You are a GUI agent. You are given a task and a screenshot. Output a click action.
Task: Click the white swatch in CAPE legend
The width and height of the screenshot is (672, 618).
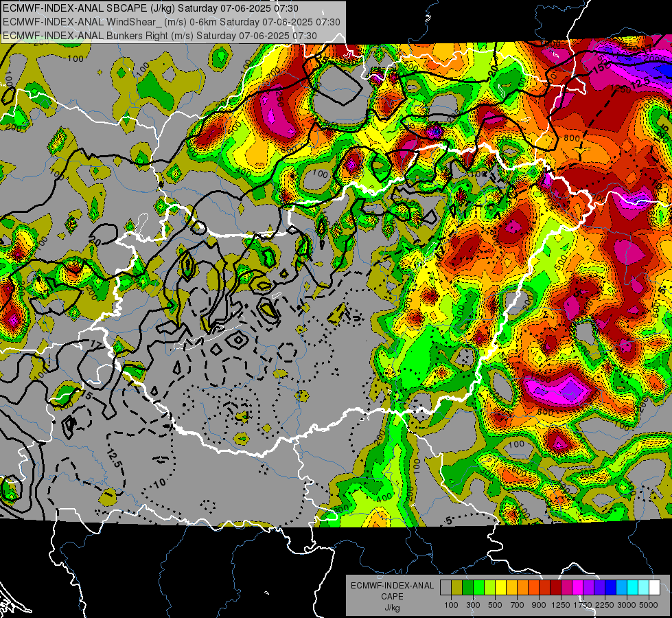point(654,588)
